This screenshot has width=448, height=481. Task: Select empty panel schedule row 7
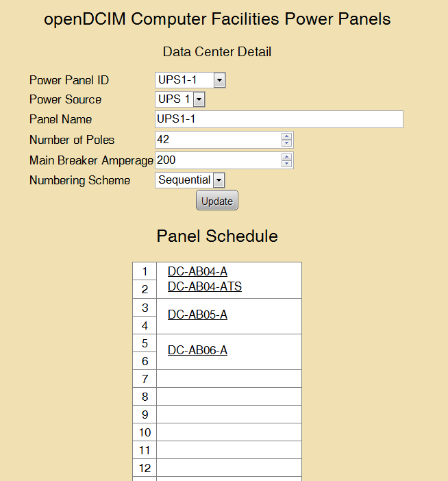tap(229, 379)
